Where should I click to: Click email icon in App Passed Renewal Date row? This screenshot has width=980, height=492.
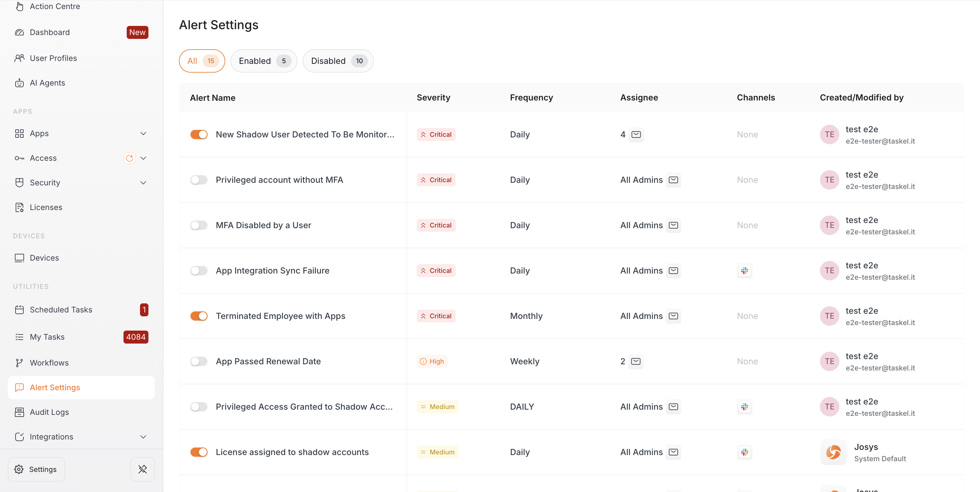click(636, 361)
